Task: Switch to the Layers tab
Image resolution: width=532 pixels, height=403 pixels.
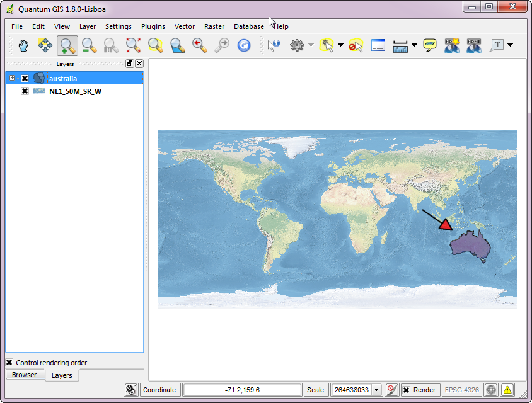Action: pos(62,375)
